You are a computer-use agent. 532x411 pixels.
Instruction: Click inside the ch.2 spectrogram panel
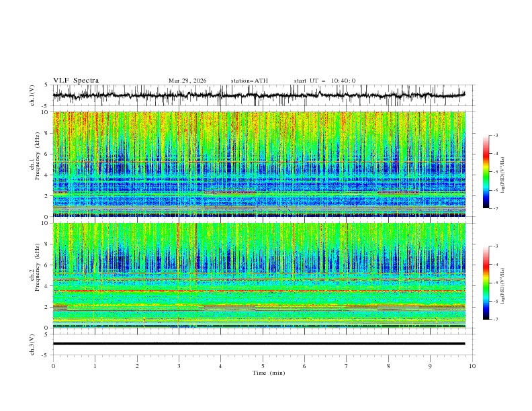[259, 275]
